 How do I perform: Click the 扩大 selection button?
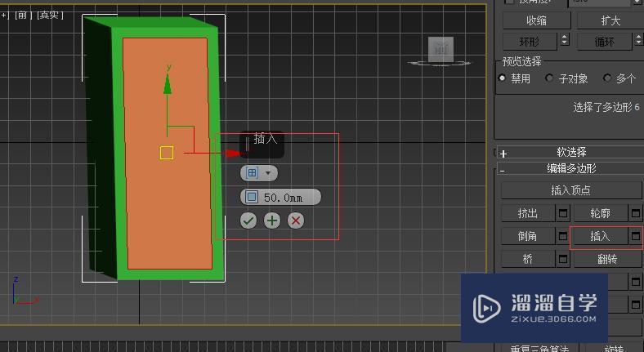[610, 20]
